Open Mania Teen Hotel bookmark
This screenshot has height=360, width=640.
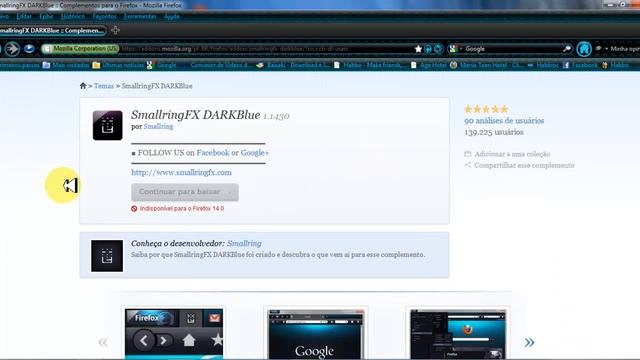tap(486, 65)
